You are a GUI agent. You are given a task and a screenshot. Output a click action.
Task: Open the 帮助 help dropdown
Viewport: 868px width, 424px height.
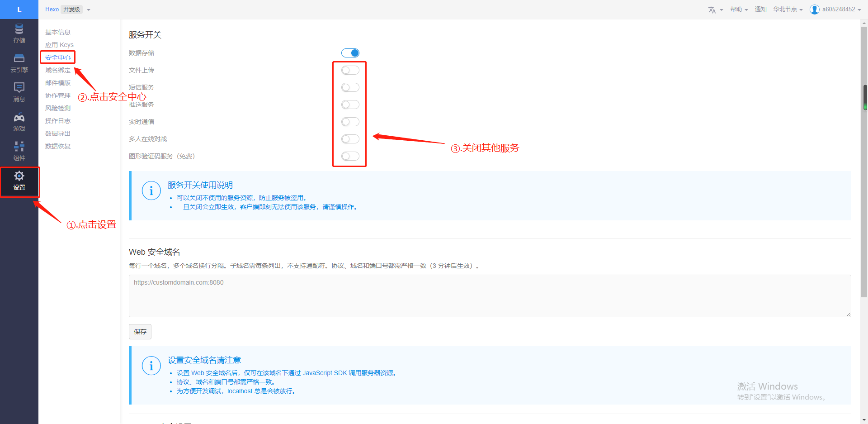[739, 10]
